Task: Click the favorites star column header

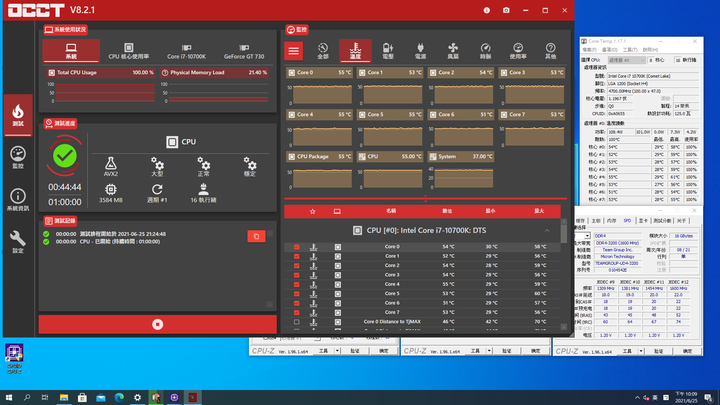Action: click(313, 211)
